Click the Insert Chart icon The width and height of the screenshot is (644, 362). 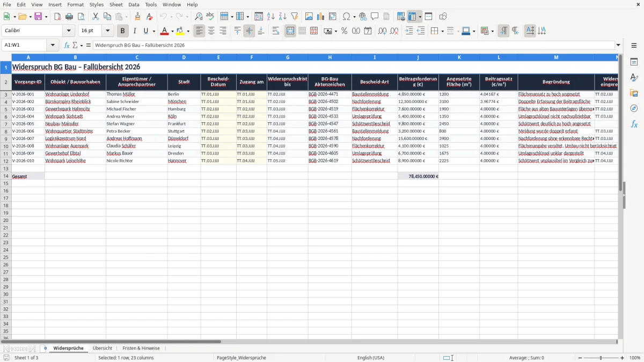[x=321, y=17]
